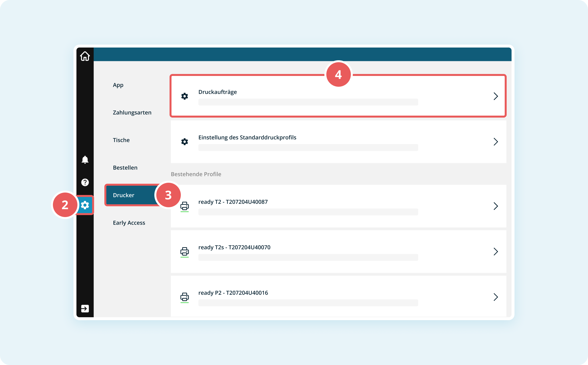Go to Tische settings section

tap(121, 140)
